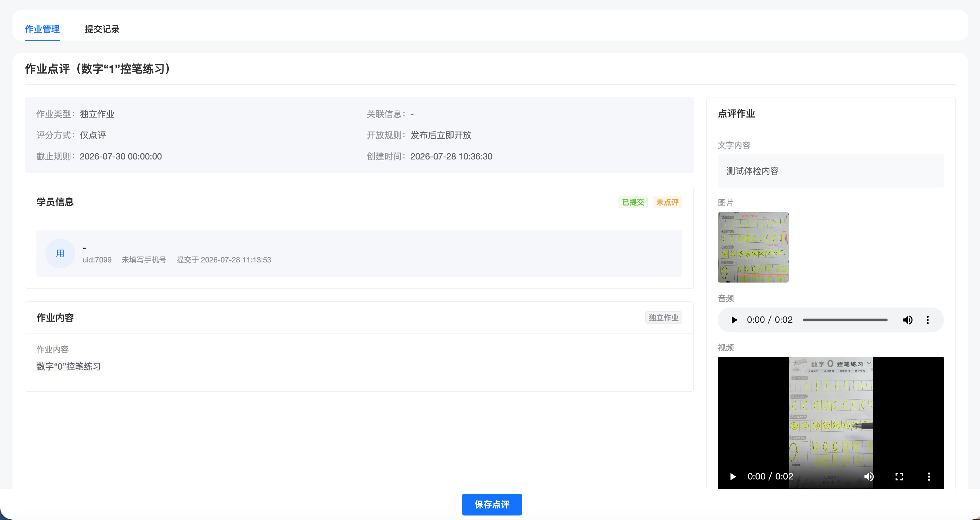Click the video time 0:00 / 0:02

(770, 477)
